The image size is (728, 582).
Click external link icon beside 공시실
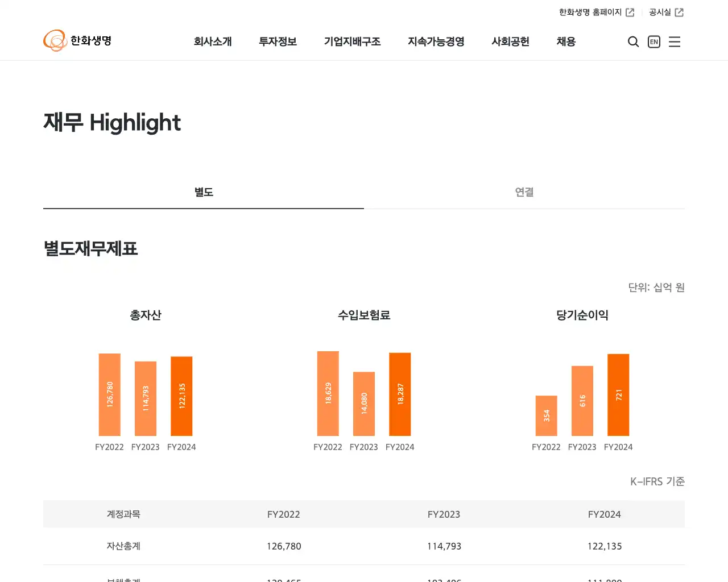click(679, 13)
